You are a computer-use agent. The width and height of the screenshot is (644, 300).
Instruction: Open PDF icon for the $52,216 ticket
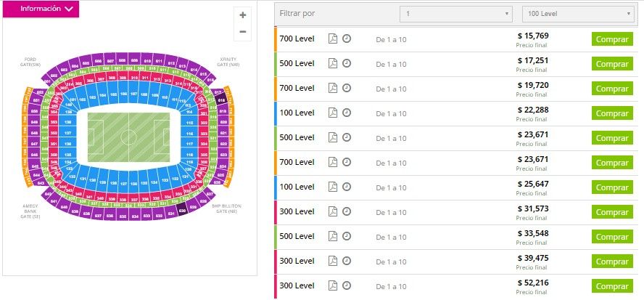pyautogui.click(x=333, y=285)
